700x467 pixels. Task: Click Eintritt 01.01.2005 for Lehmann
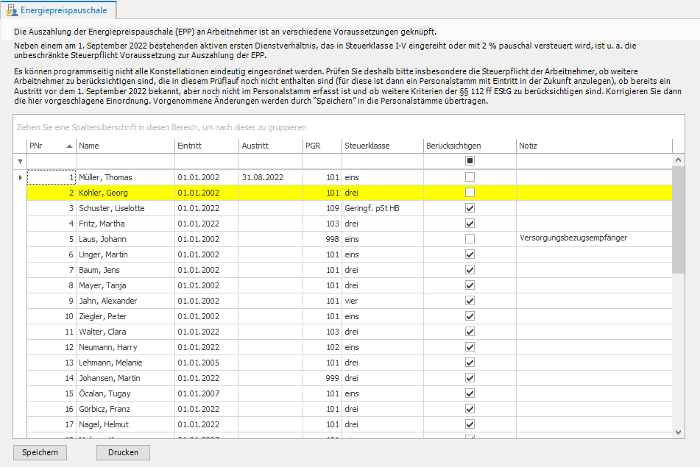[198, 363]
